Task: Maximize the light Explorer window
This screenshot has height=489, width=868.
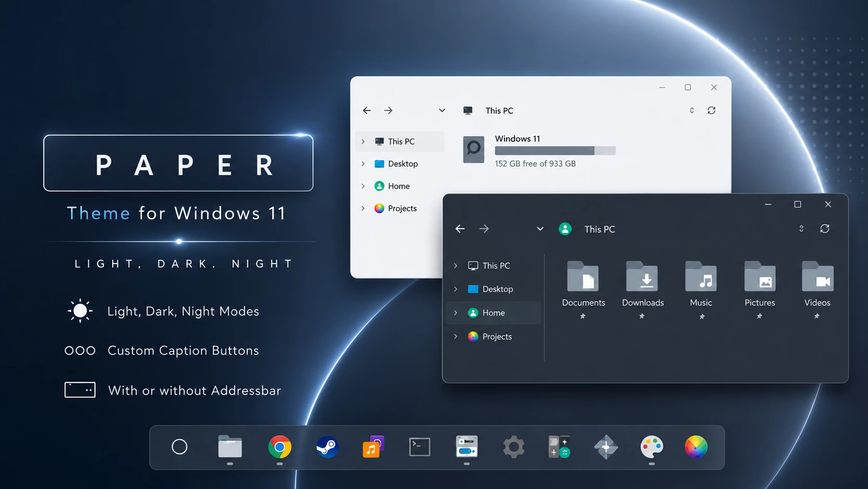Action: (688, 87)
